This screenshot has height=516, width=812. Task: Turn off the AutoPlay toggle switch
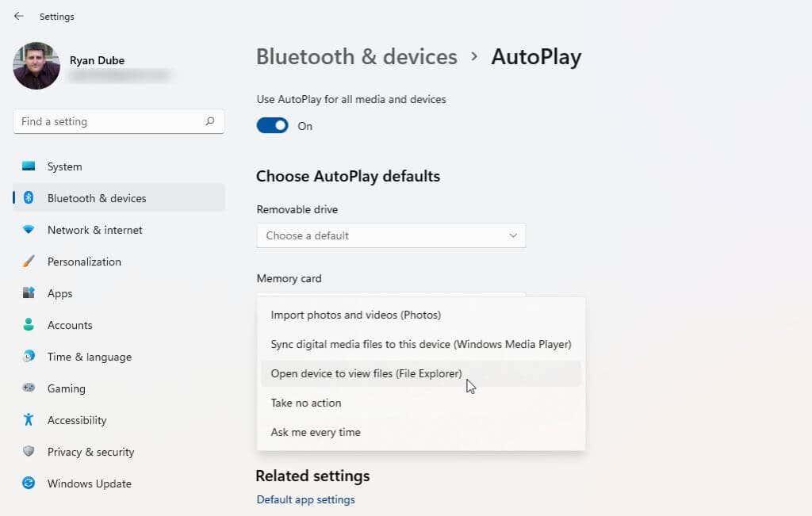coord(273,126)
